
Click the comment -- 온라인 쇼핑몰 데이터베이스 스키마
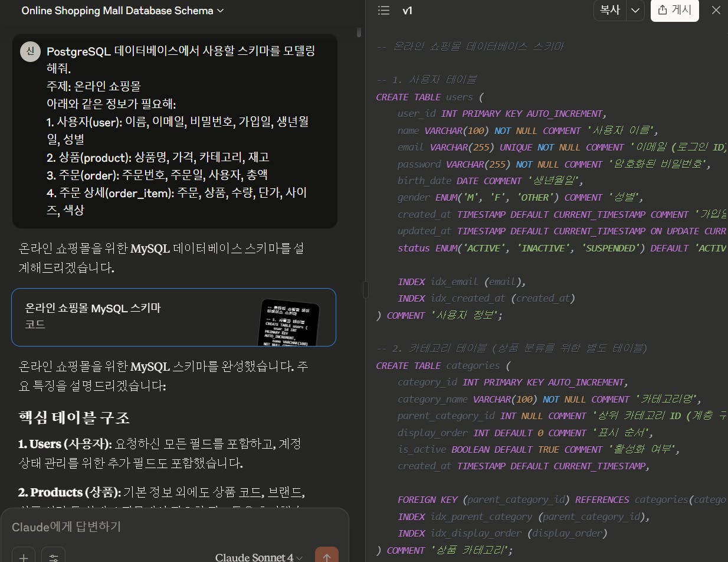(x=470, y=46)
